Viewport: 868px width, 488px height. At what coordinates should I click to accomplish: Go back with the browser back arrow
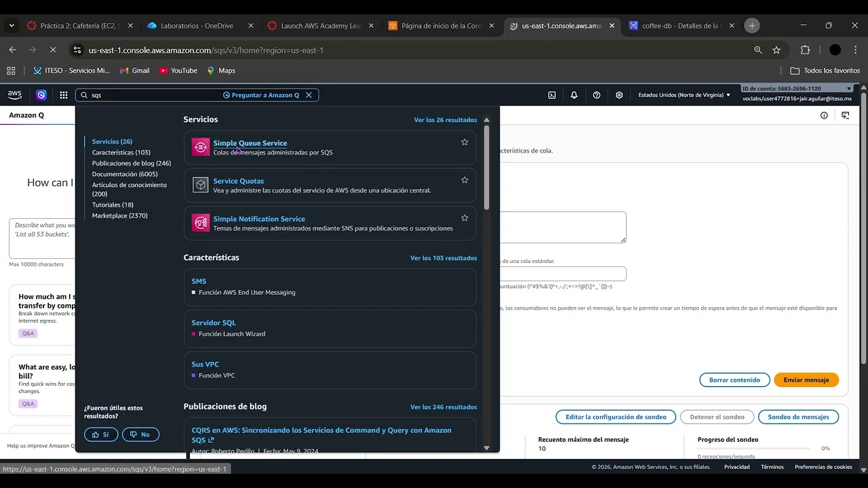coord(12,49)
